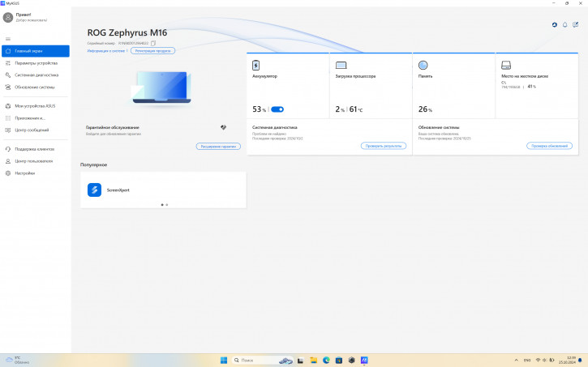Click the warranty handshake icon
This screenshot has width=588, height=367.
(223, 127)
